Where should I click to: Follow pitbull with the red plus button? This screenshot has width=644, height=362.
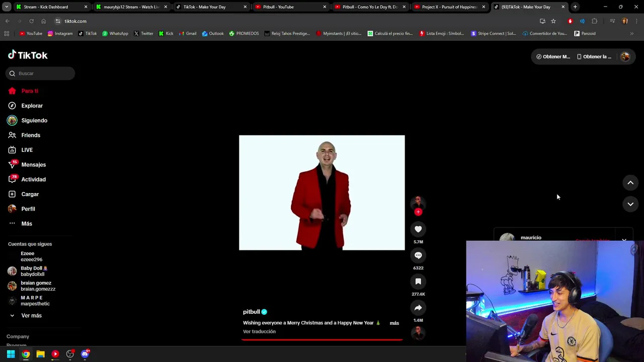point(418,212)
